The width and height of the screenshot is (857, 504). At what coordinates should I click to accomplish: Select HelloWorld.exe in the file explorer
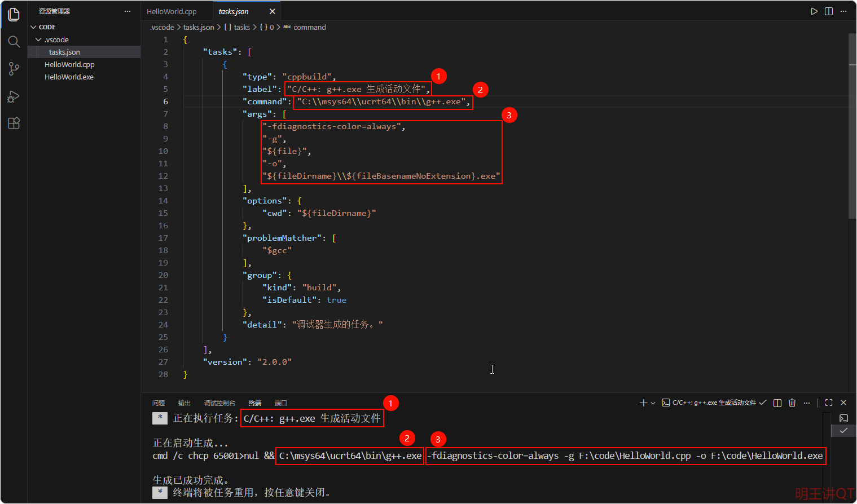coord(69,77)
